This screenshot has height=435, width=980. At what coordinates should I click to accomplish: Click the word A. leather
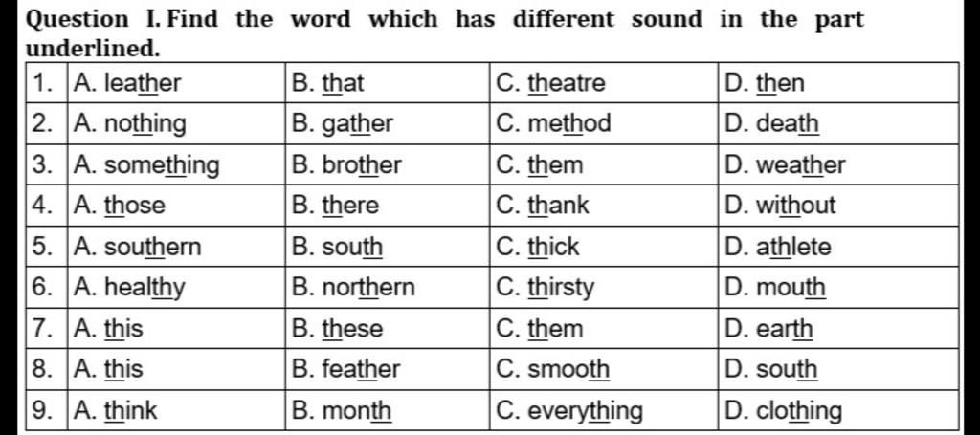pyautogui.click(x=127, y=83)
